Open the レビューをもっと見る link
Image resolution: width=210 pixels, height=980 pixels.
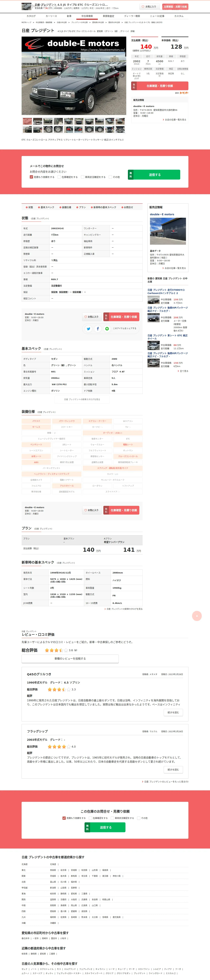(x=165, y=781)
